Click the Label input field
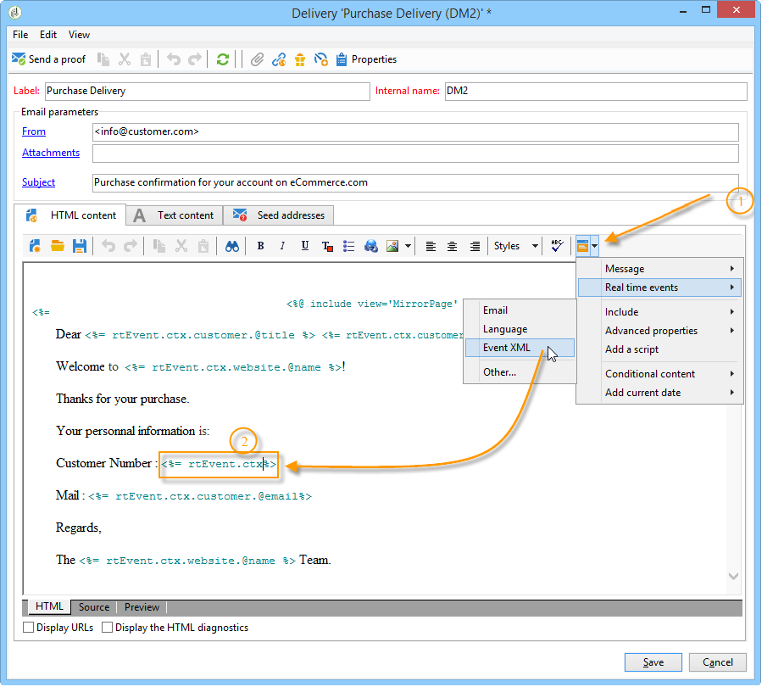Viewport: 784px width, 698px height. tap(207, 91)
